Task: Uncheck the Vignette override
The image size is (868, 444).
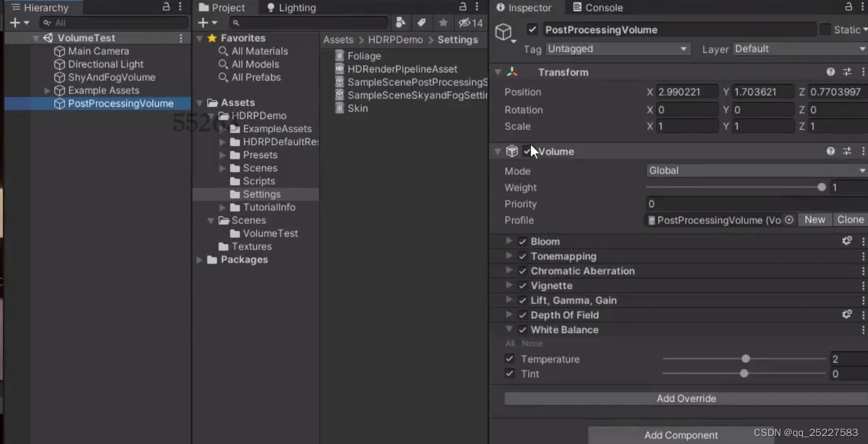Action: [x=522, y=285]
